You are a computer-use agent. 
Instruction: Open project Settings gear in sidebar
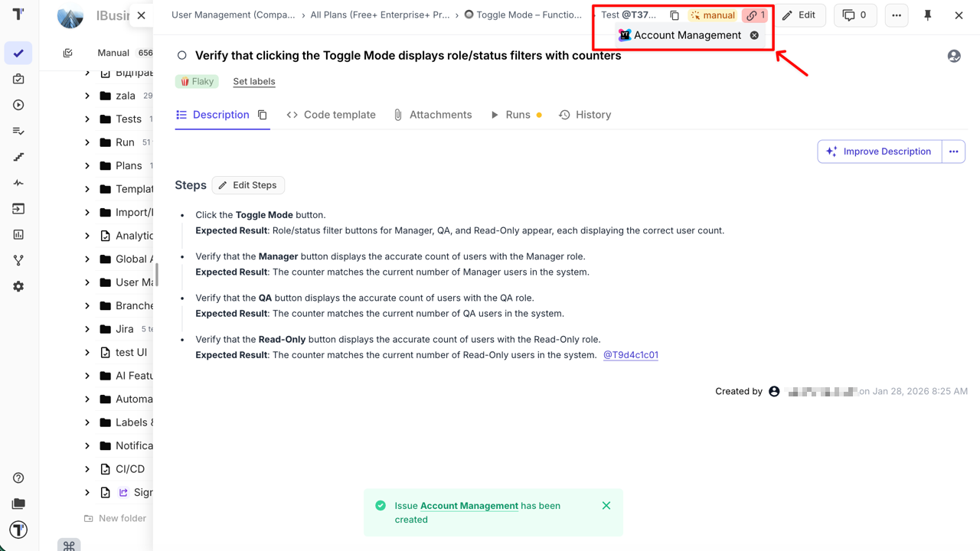[18, 285]
